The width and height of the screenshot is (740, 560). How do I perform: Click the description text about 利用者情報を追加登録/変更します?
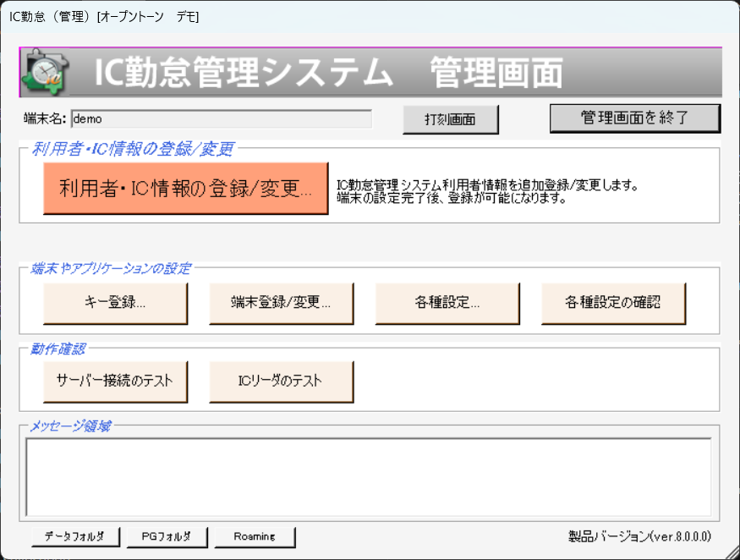pos(487,191)
